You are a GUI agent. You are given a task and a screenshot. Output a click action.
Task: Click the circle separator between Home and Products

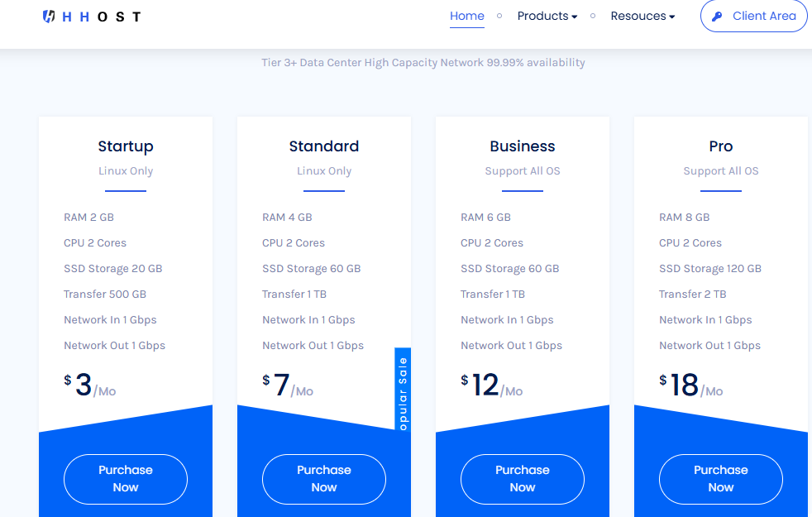(499, 16)
